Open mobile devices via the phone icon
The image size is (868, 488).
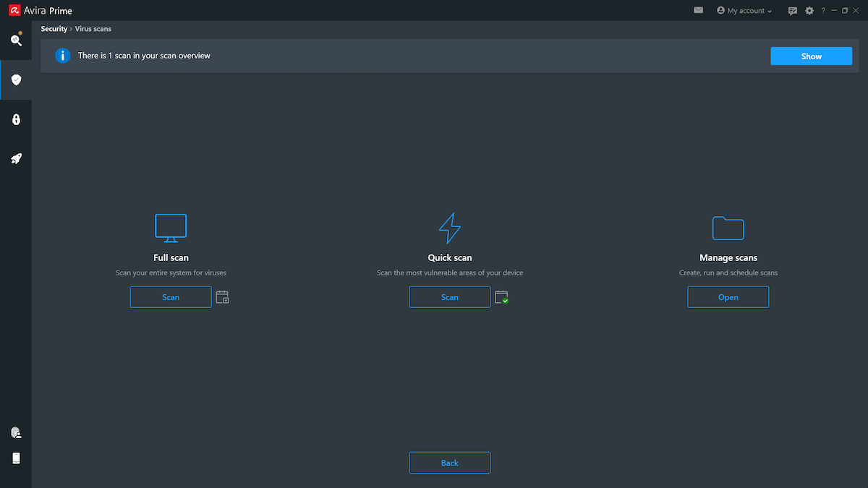tap(16, 458)
